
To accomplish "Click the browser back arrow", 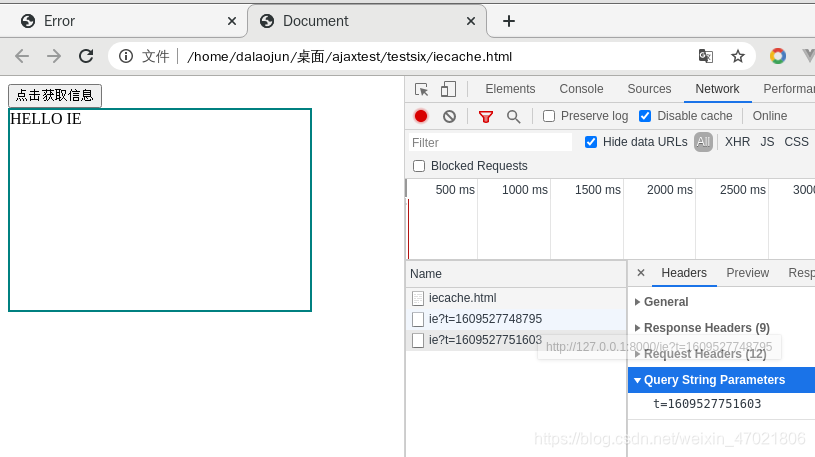I will click(22, 56).
